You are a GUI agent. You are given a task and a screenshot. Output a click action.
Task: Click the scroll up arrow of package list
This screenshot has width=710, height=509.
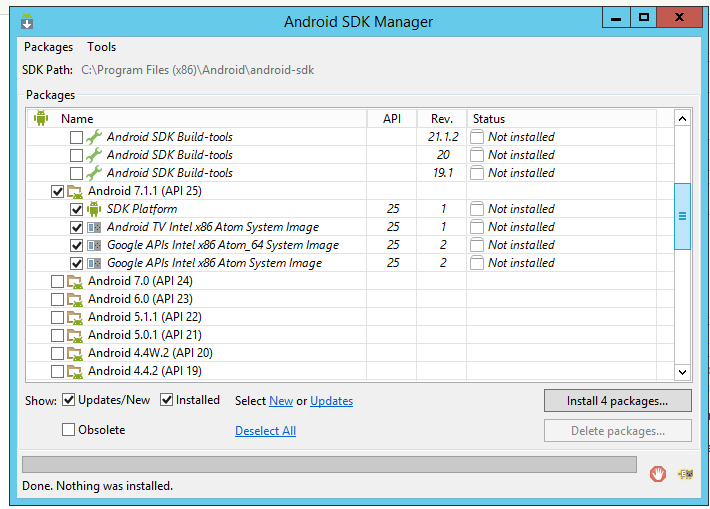click(x=682, y=119)
